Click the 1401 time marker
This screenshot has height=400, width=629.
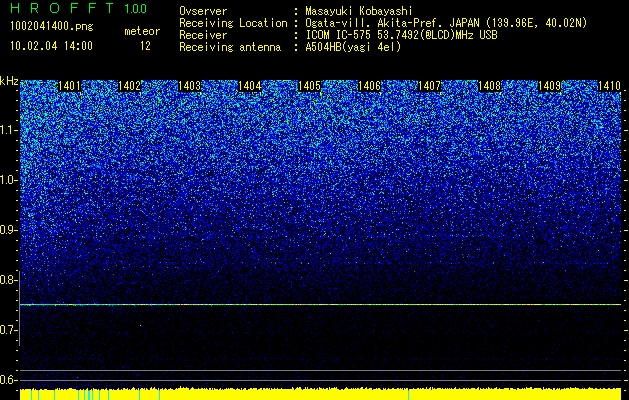tap(69, 86)
